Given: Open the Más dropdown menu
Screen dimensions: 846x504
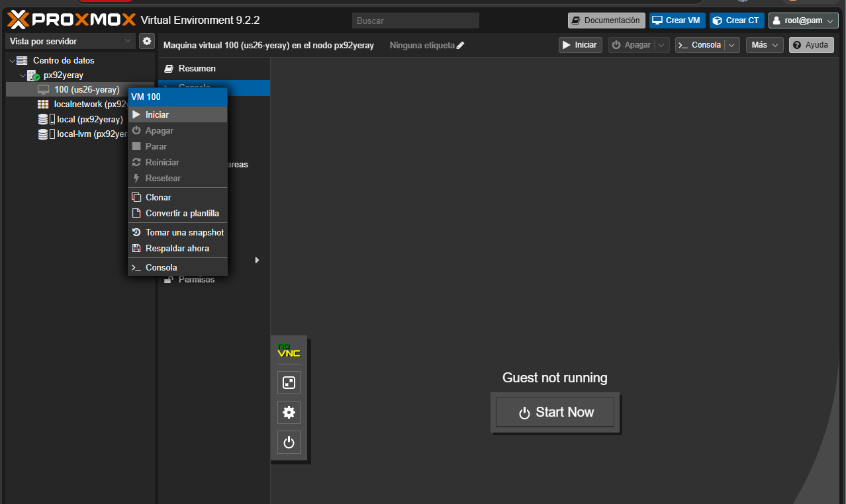Looking at the screenshot, I should [765, 45].
